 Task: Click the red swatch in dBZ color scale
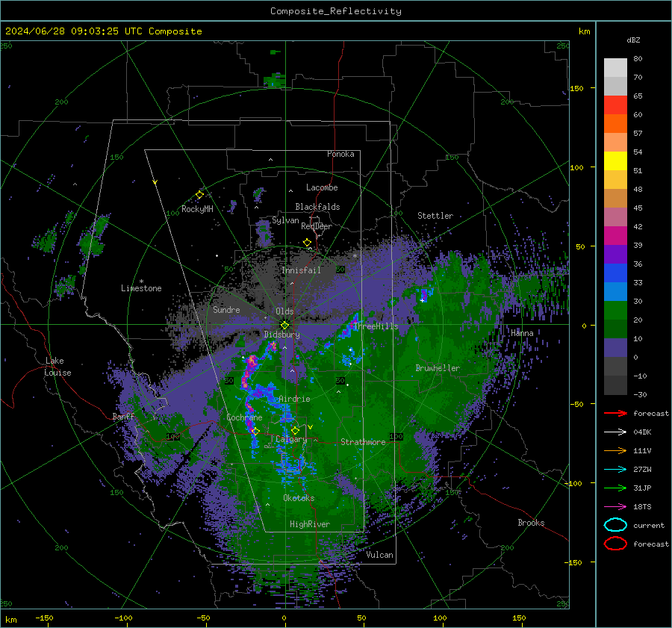(615, 105)
